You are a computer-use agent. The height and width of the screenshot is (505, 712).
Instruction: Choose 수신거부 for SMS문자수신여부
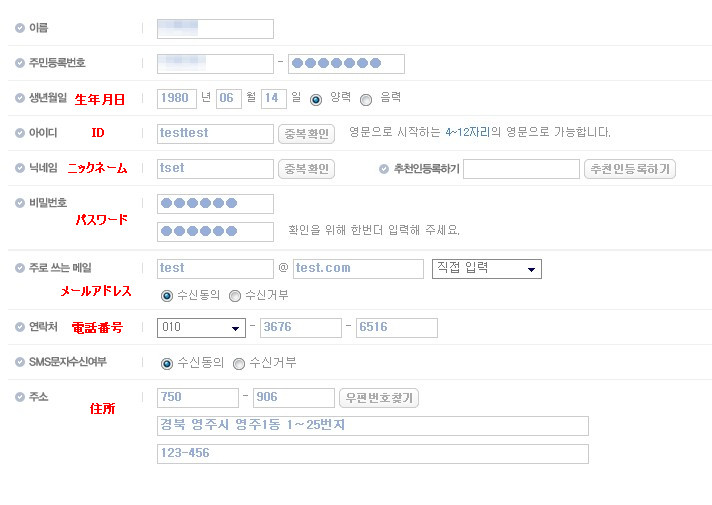coord(239,364)
